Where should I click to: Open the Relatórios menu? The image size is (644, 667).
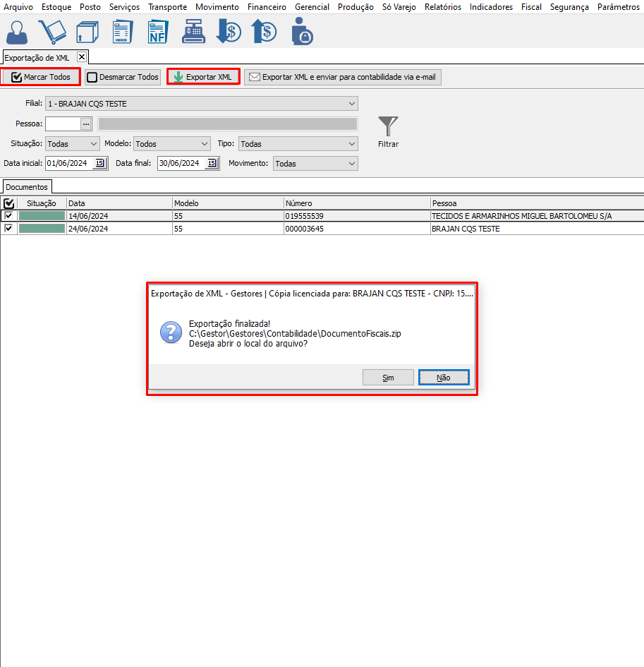click(x=442, y=7)
